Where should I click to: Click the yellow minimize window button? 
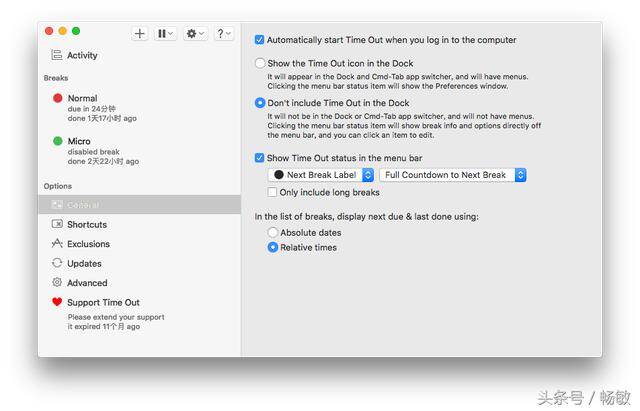click(62, 31)
